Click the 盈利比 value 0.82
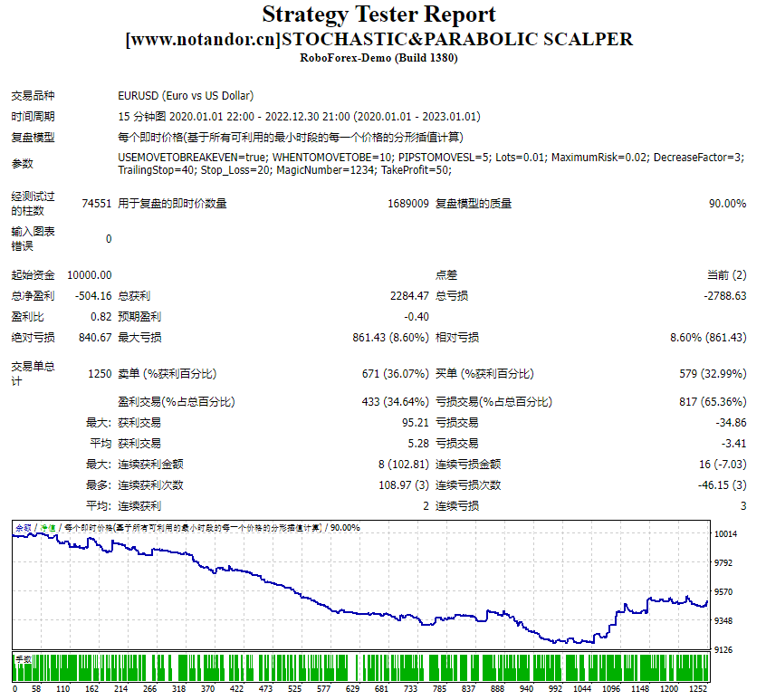The image size is (766, 700). pyautogui.click(x=101, y=317)
